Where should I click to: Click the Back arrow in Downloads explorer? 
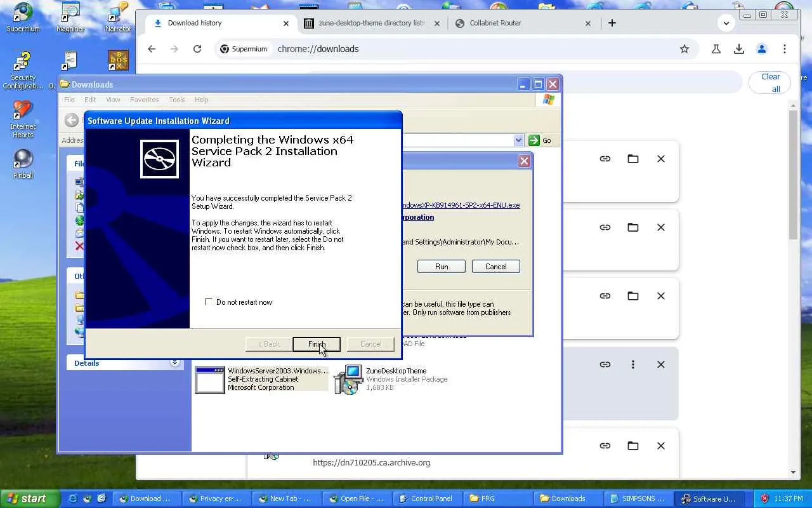(72, 120)
